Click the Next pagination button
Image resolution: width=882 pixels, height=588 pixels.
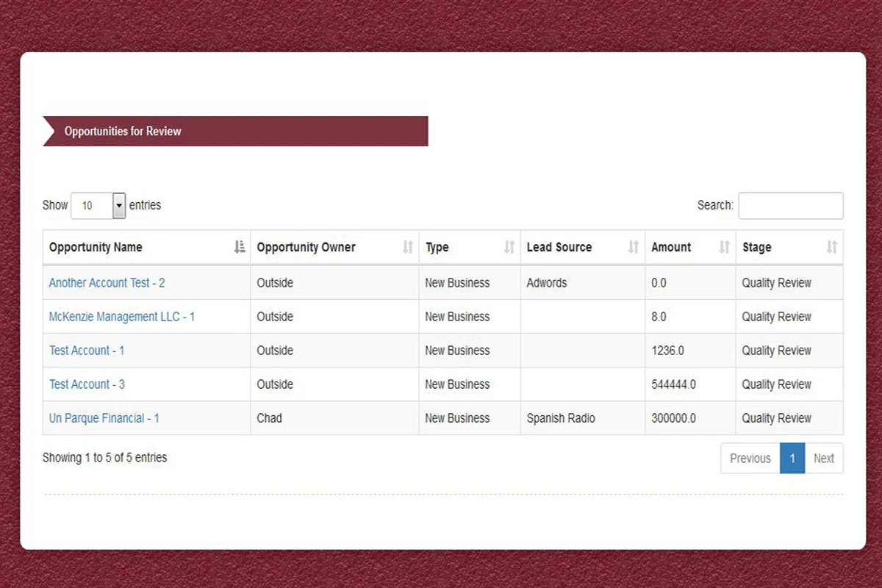823,458
